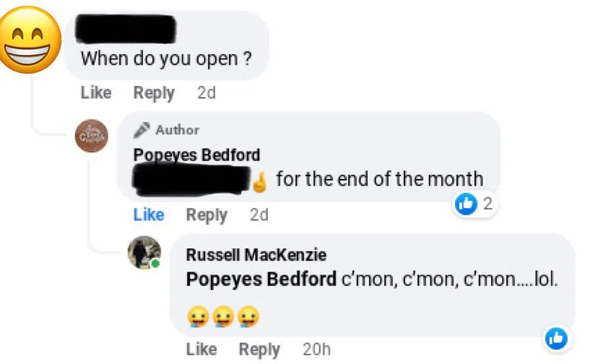Reply to the "When do you open ?" comment

(x=154, y=93)
